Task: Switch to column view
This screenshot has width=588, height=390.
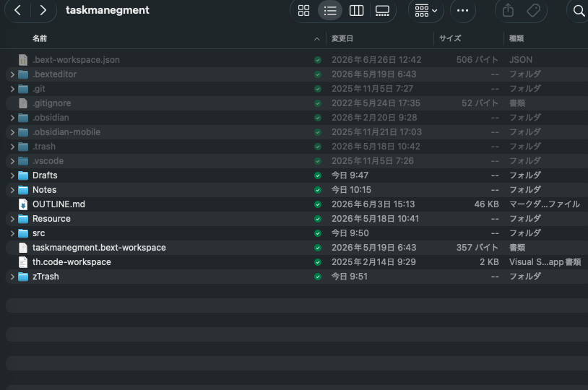Action: tap(356, 11)
